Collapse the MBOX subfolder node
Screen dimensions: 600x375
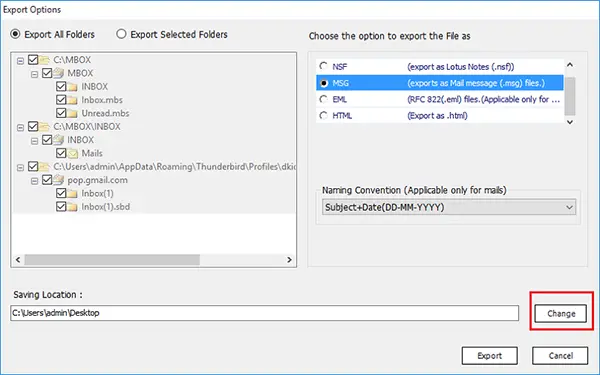pyautogui.click(x=34, y=74)
